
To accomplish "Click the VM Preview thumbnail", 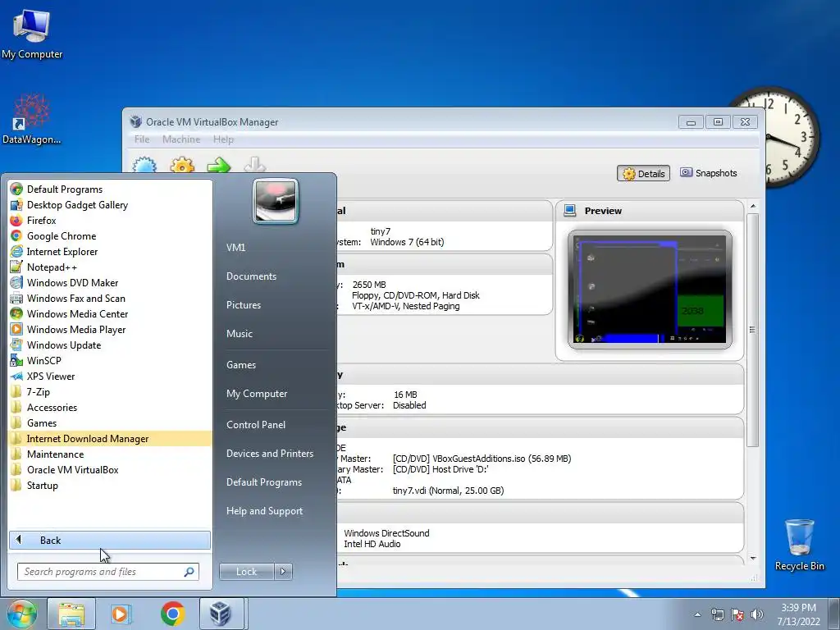I will [x=650, y=290].
